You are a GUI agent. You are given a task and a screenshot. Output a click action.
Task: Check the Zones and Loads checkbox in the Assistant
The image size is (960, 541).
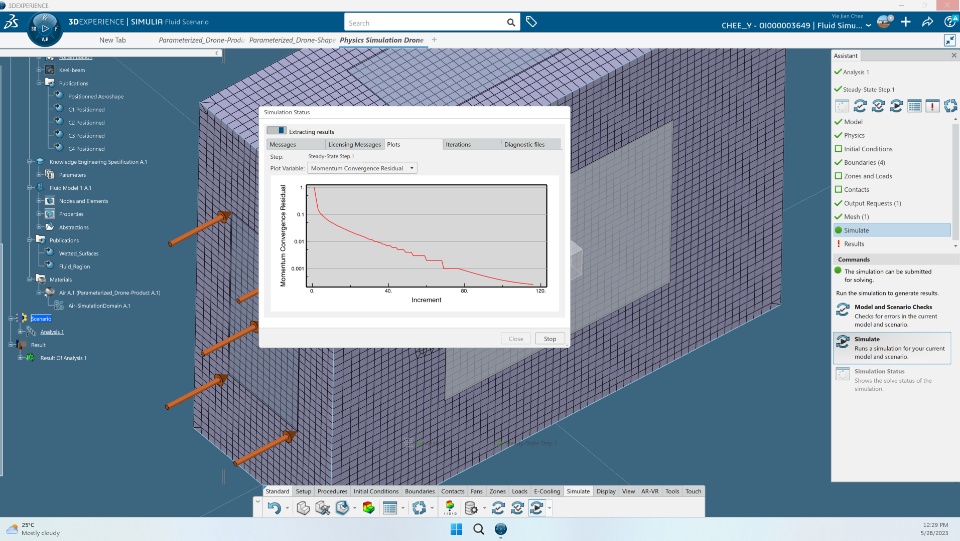[838, 176]
